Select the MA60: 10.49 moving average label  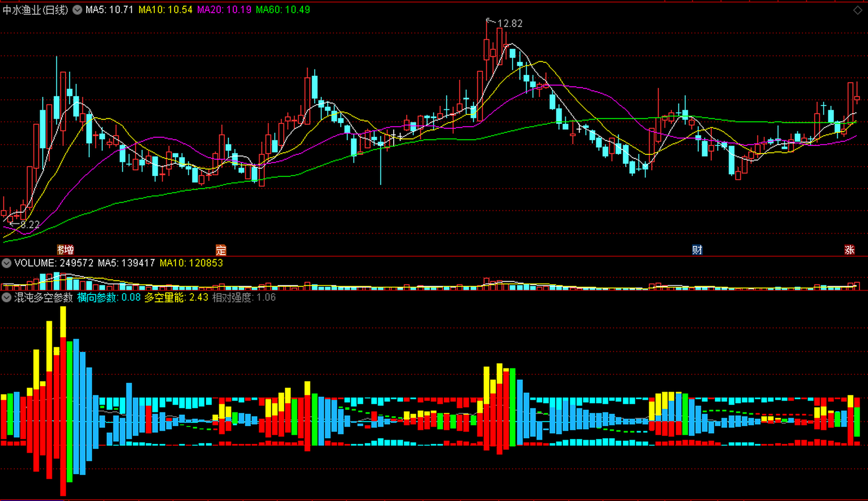(x=283, y=10)
